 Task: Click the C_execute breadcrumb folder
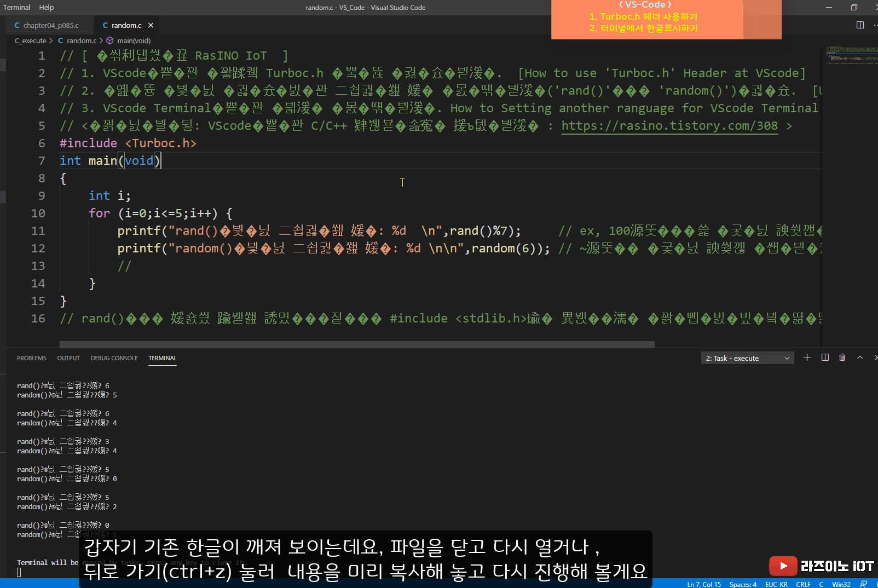[x=31, y=41]
